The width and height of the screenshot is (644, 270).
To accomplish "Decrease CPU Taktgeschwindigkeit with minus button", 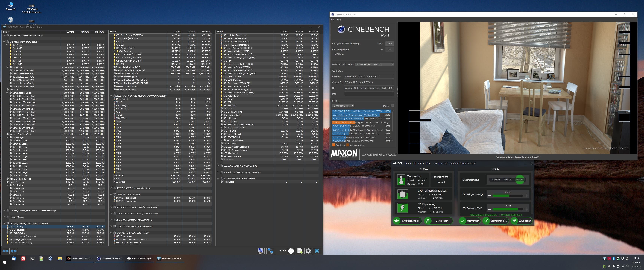I will [x=489, y=196].
